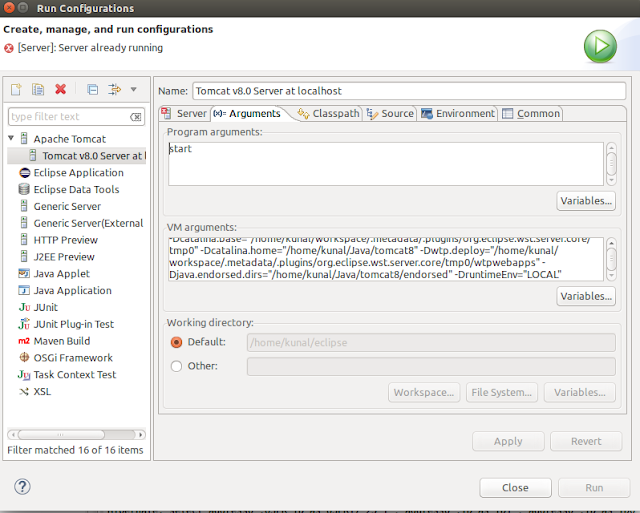
Task: Collapse all configurations in the tree
Action: click(x=93, y=89)
